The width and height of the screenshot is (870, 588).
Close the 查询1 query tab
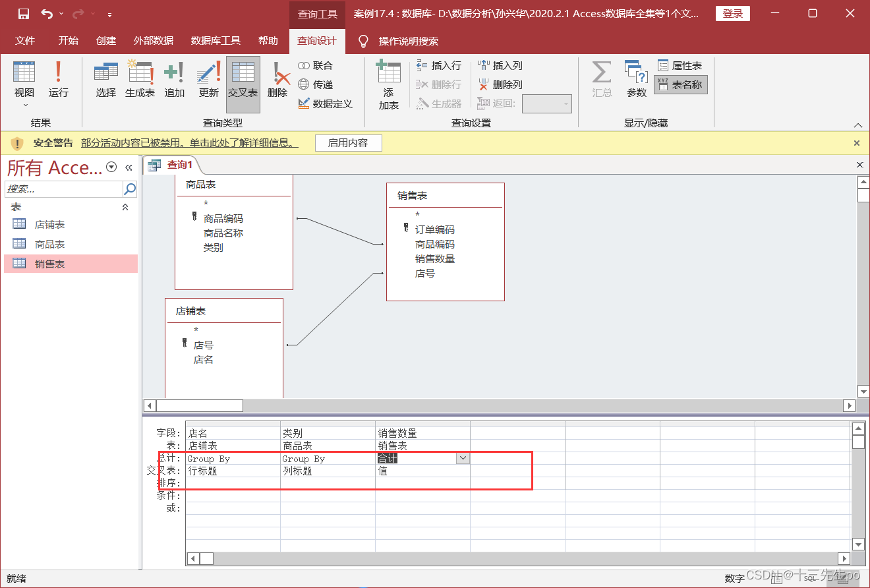click(x=859, y=165)
